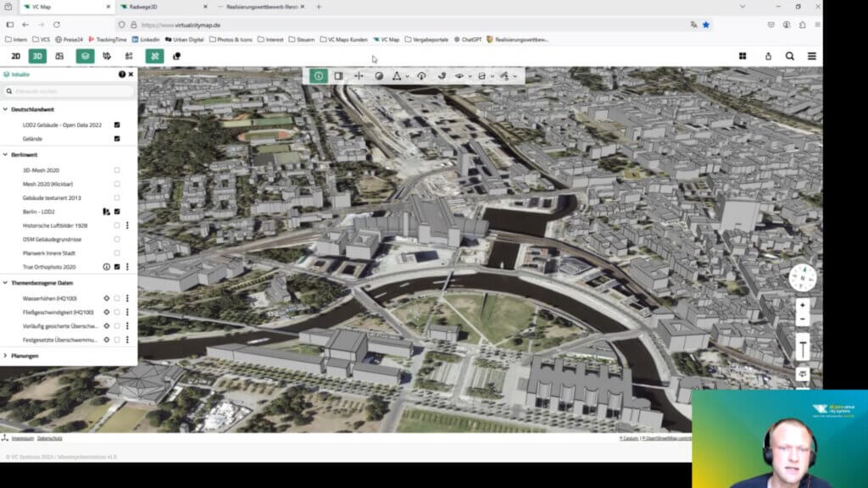Toggle the green feature info tool
This screenshot has height=488, width=868.
coord(319,75)
